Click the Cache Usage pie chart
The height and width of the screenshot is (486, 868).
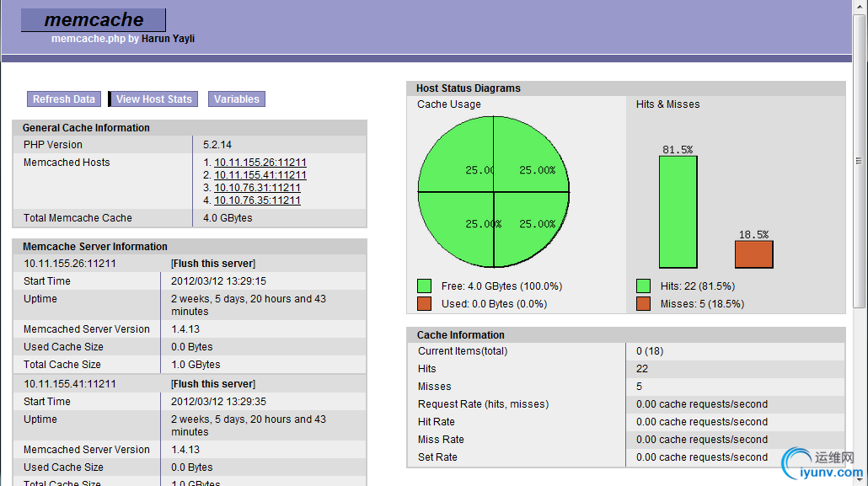point(493,192)
